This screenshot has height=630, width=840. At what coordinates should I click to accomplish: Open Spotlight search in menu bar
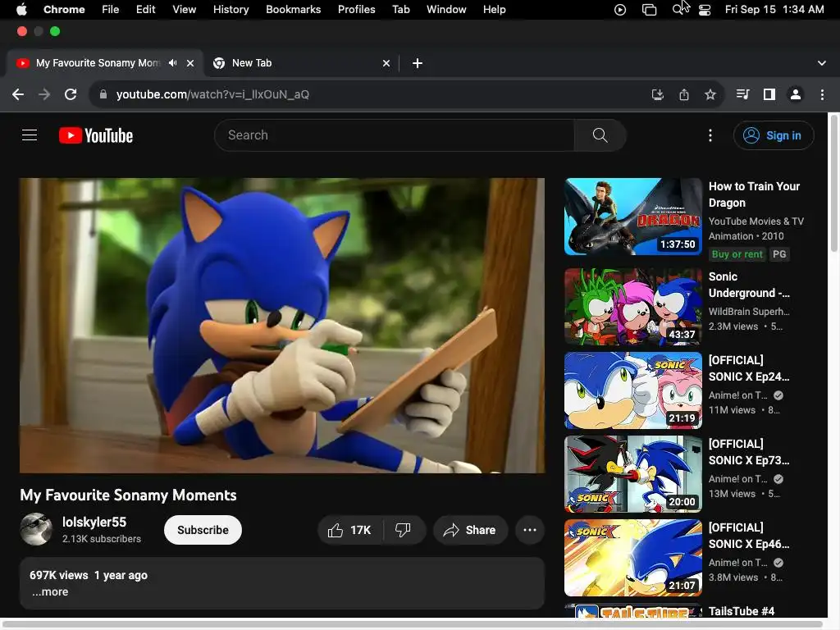pyautogui.click(x=678, y=10)
